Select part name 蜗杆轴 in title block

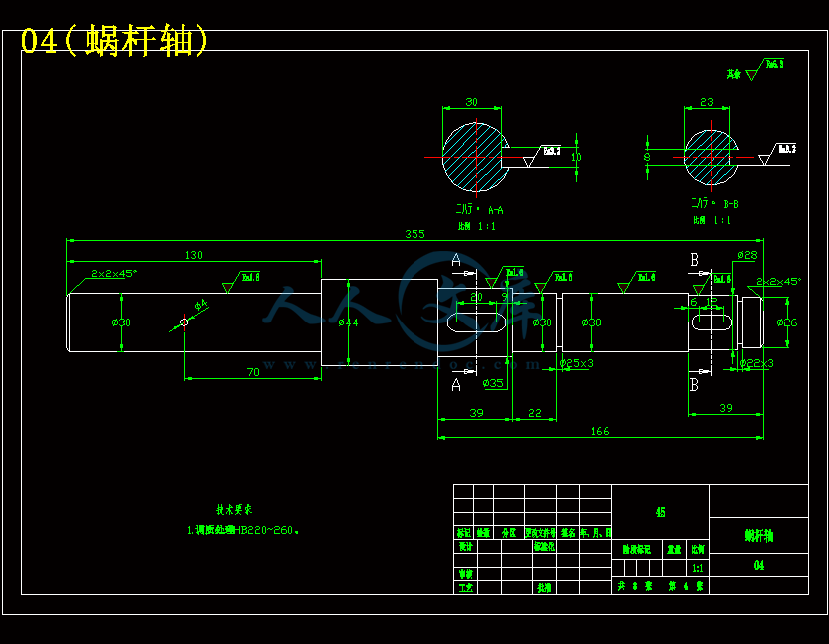[x=759, y=536]
